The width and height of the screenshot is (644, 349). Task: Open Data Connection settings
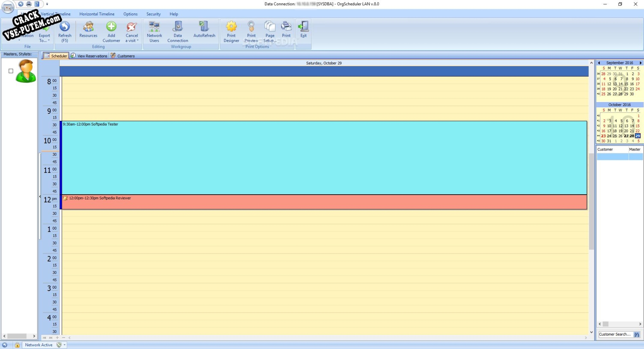click(178, 31)
